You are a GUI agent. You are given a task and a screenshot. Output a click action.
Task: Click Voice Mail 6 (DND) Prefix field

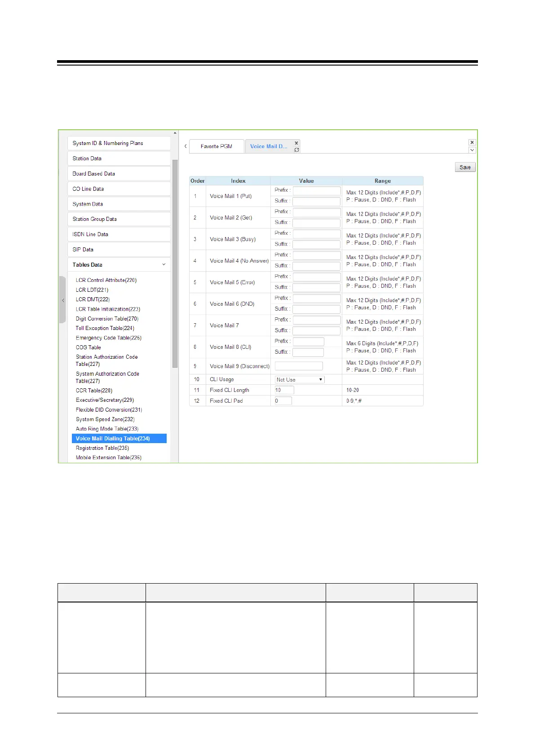tap(317, 298)
